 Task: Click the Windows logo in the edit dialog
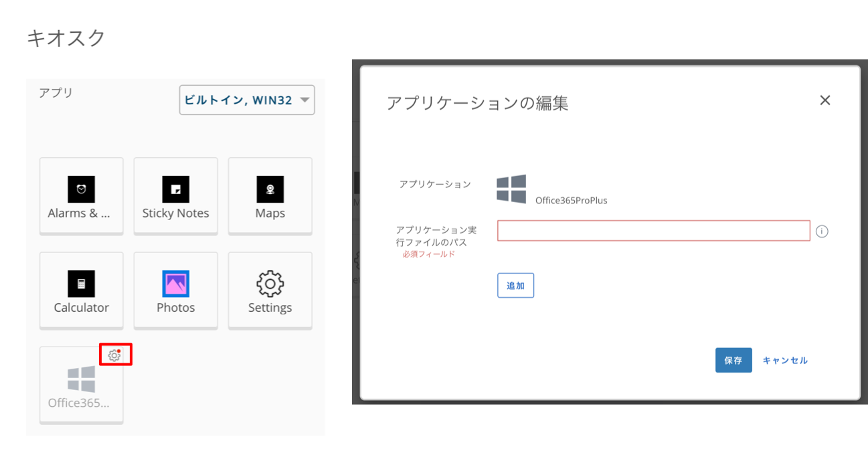coord(511,189)
